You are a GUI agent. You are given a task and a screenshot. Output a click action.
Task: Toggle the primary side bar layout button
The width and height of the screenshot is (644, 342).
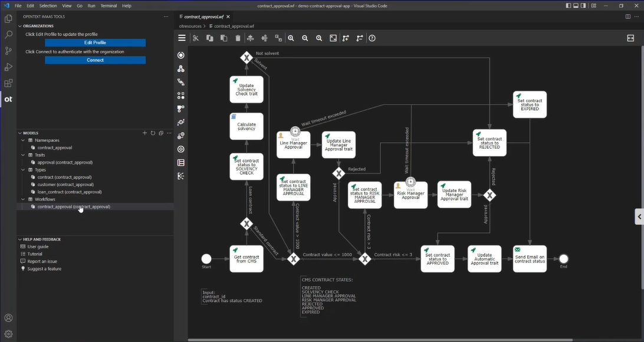pos(569,6)
